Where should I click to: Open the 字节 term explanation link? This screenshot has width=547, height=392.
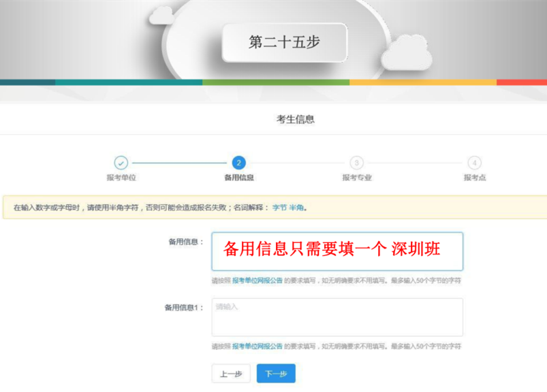coord(279,208)
